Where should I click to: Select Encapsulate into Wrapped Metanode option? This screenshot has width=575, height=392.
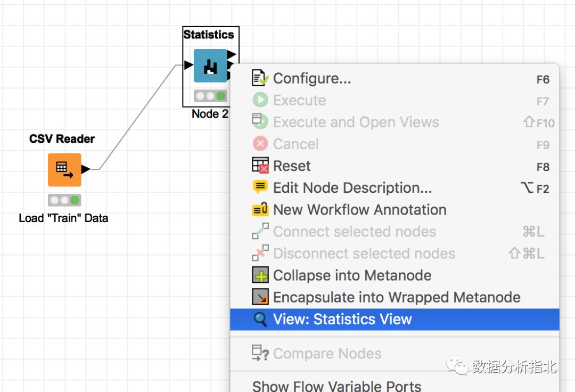pos(397,297)
